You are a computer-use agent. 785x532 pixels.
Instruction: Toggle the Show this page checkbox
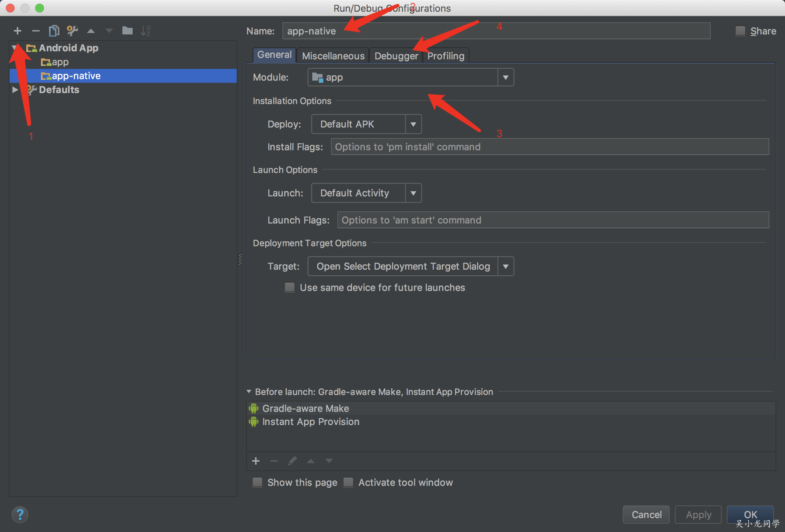click(x=258, y=483)
